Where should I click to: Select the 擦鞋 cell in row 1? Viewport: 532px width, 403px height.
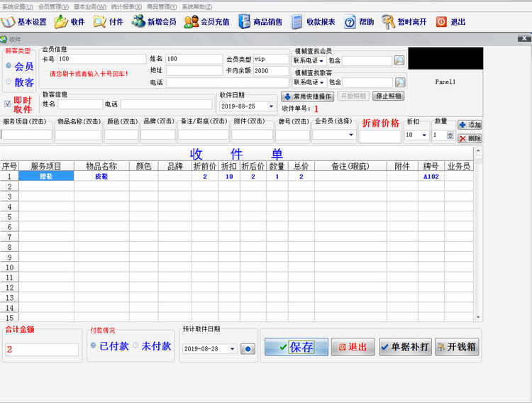[46, 176]
